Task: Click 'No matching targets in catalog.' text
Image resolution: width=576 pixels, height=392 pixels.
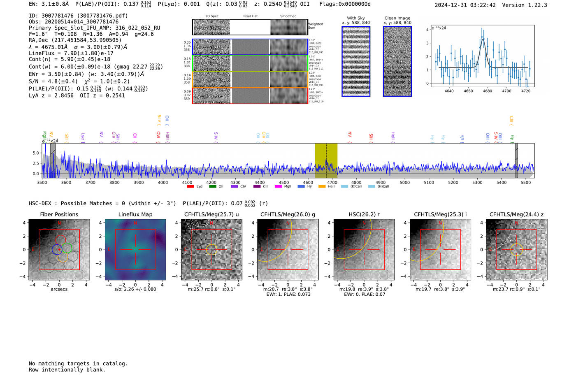Action: [x=78, y=364]
